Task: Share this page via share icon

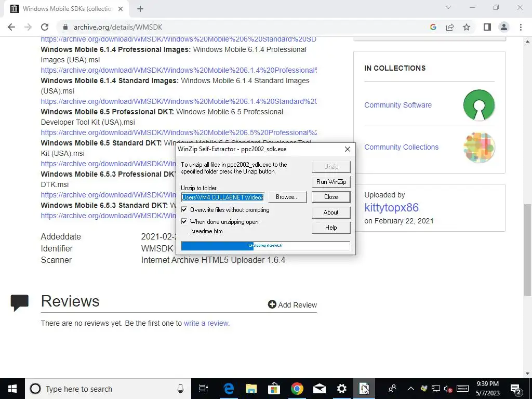Action: 450,27
